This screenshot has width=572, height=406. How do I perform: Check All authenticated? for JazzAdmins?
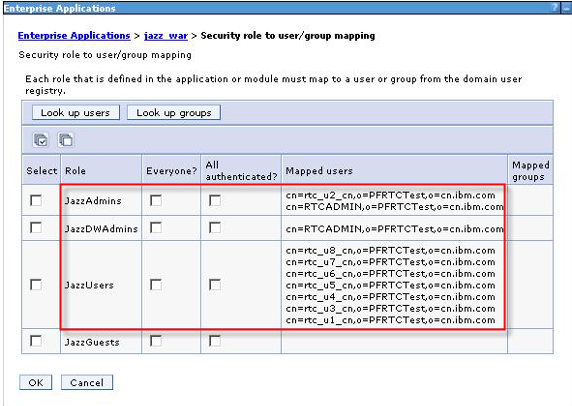coord(215,200)
